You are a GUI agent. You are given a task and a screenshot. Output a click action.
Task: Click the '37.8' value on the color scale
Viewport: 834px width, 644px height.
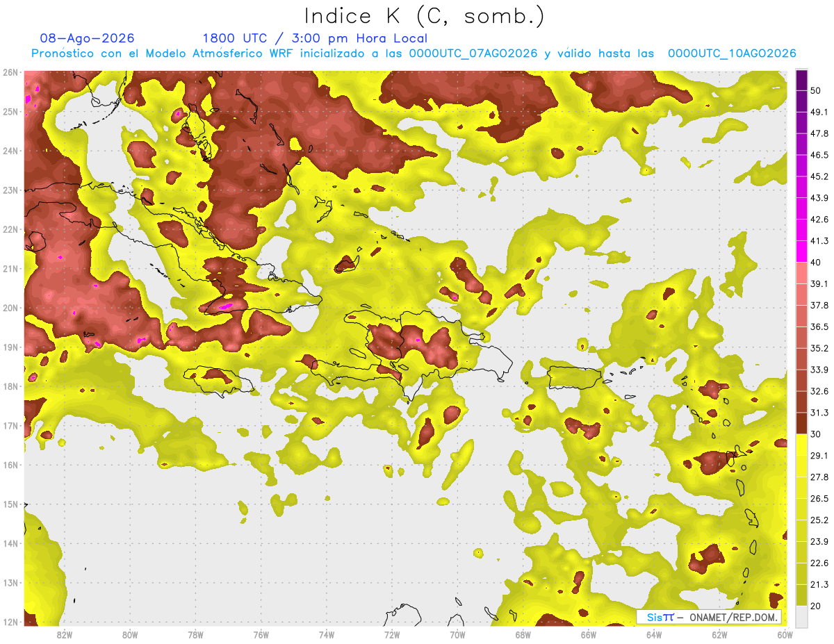819,306
